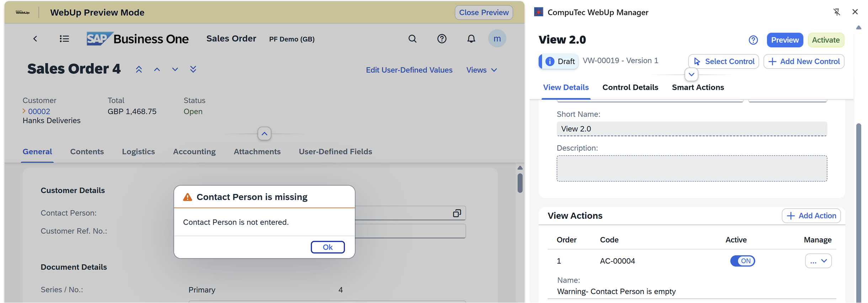Click the Draft status badge
Image resolution: width=868 pixels, height=303 pixels.
click(x=559, y=61)
